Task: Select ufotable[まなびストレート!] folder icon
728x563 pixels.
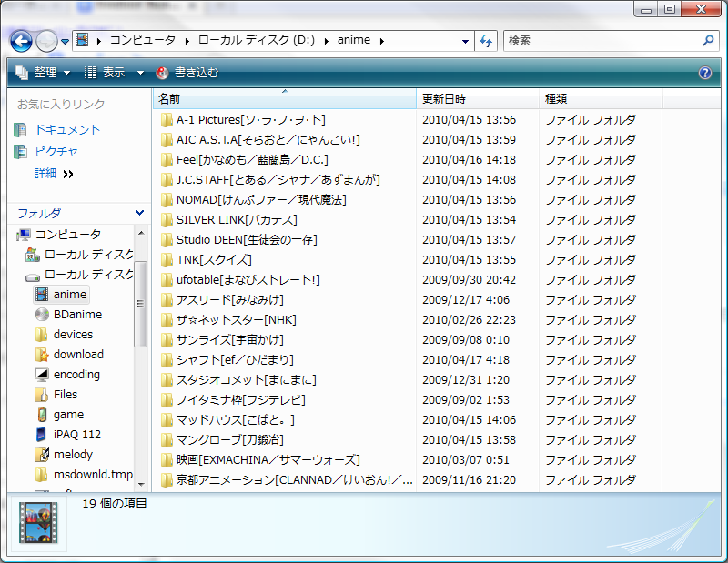Action: (167, 280)
